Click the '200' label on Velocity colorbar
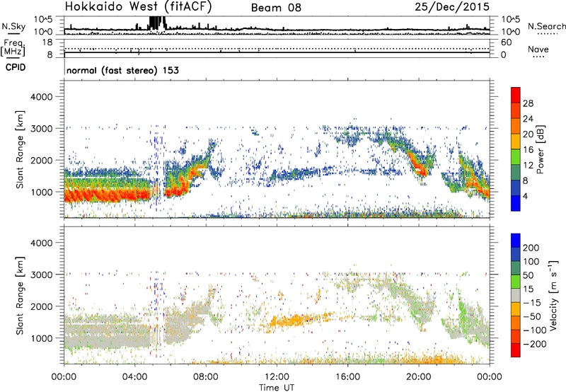The height and width of the screenshot is (392, 566). coord(531,248)
